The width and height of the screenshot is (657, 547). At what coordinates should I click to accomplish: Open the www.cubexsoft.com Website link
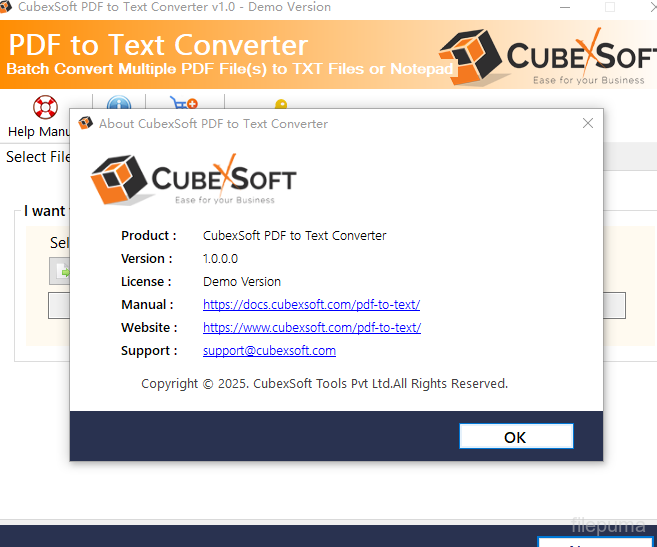[x=311, y=328]
